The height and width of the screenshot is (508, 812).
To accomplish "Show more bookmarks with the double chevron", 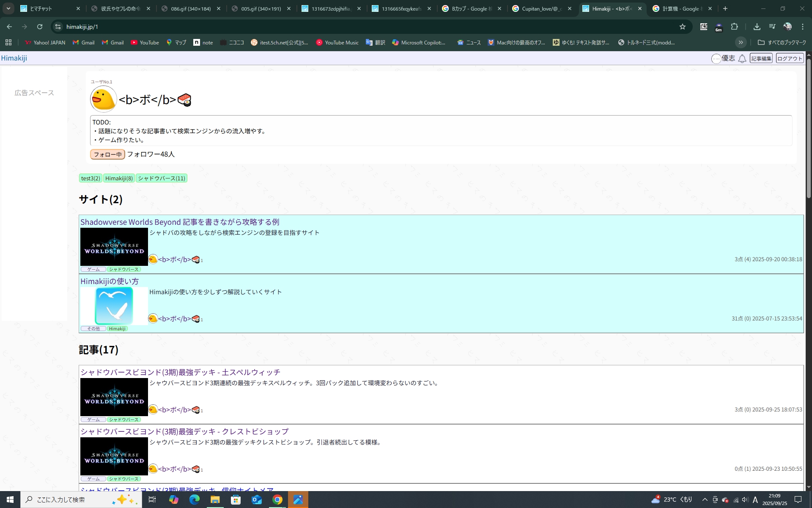I will tap(741, 42).
